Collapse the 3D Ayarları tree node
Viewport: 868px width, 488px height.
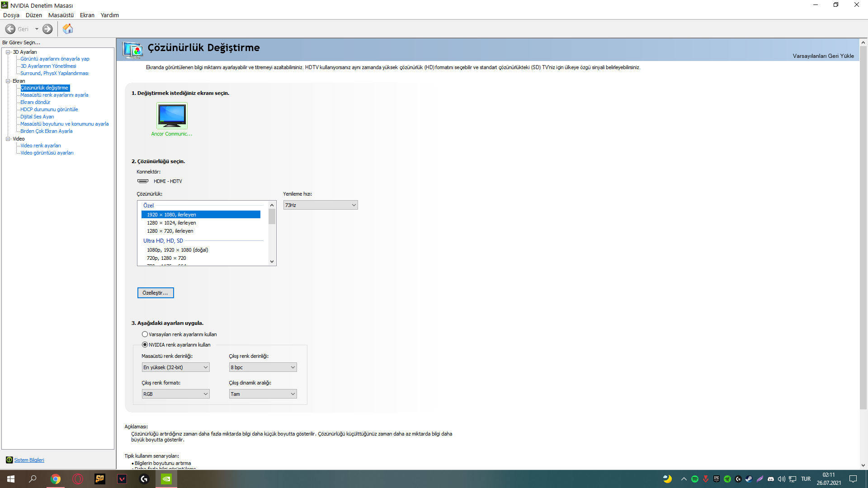(8, 52)
